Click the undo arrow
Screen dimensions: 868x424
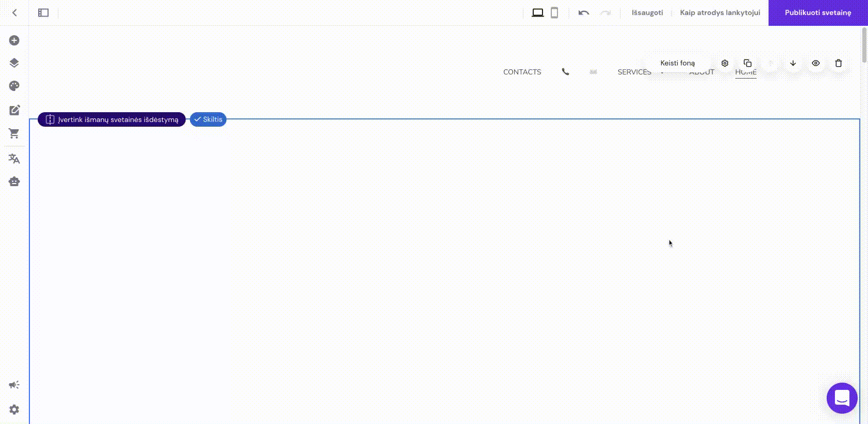coord(584,13)
